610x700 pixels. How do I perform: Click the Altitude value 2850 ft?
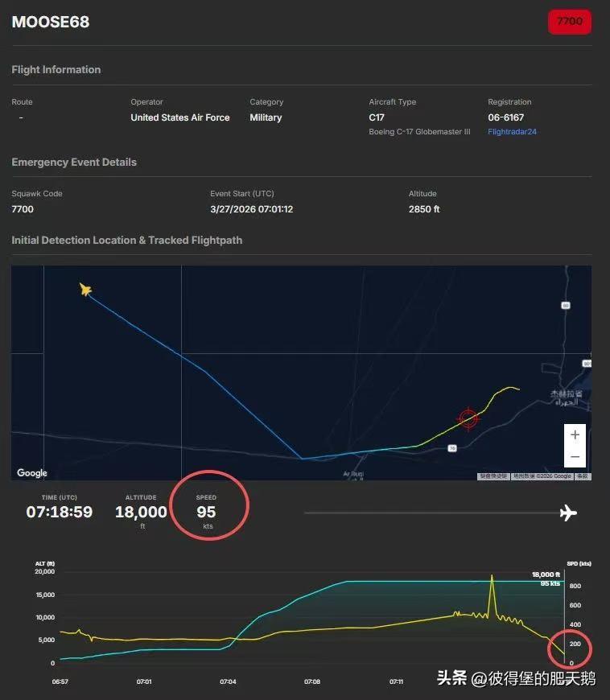pyautogui.click(x=424, y=209)
